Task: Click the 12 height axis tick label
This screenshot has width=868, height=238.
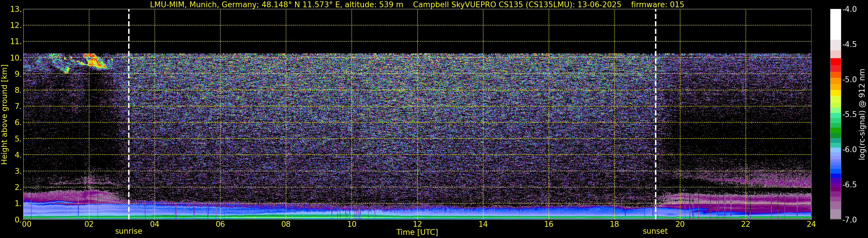Action: point(15,26)
